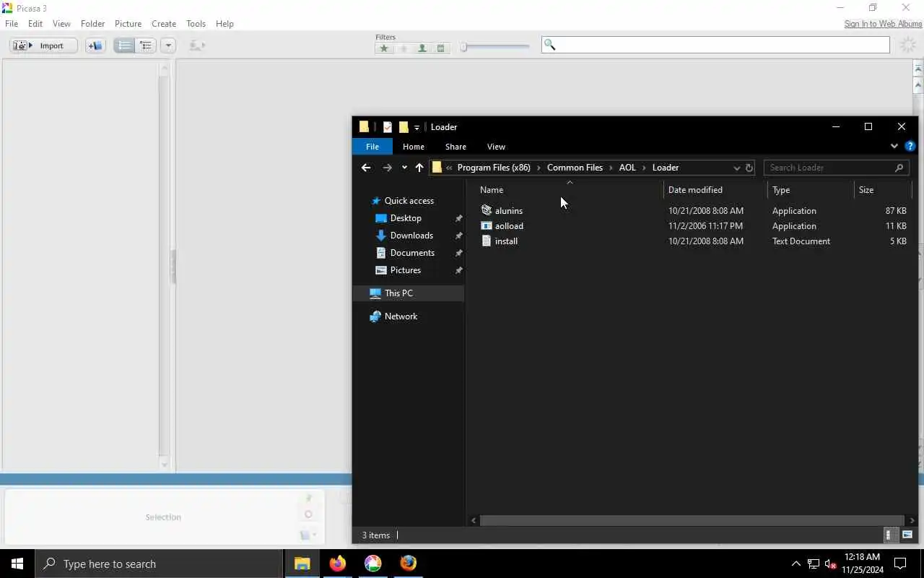Open Documents in the navigation pane
Screen dimensions: 924x578
412,253
